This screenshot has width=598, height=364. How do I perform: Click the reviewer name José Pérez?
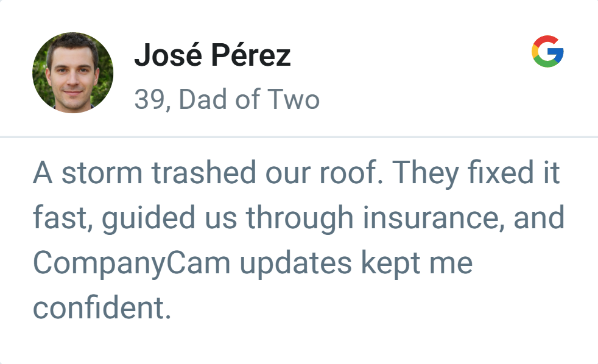[213, 57]
